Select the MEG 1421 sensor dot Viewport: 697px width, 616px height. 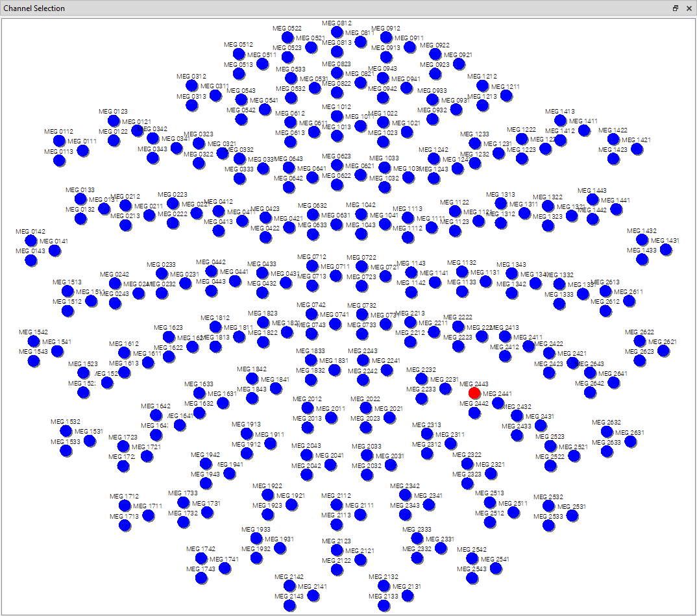click(637, 149)
